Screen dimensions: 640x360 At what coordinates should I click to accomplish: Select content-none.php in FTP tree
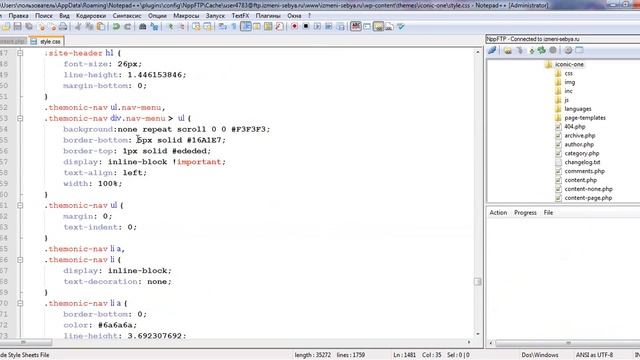pyautogui.click(x=588, y=189)
